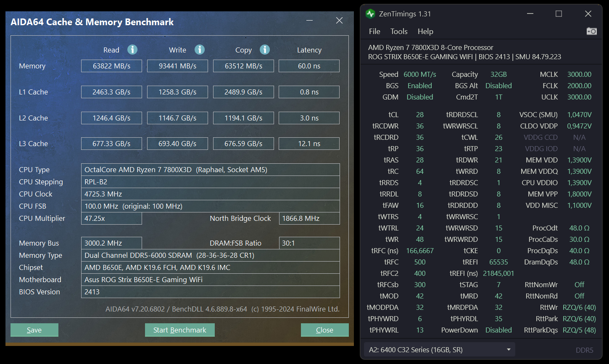Select the Memory Latency 60.0 ns field
This screenshot has height=364, width=609.
(309, 66)
